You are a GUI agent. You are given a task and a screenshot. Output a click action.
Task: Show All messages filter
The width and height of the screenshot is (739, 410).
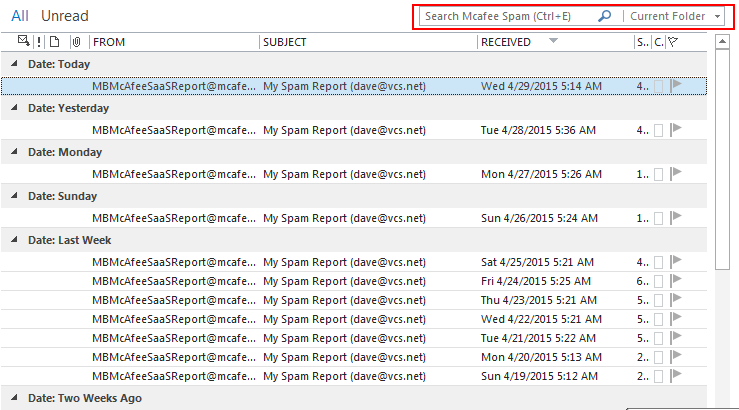pos(20,16)
